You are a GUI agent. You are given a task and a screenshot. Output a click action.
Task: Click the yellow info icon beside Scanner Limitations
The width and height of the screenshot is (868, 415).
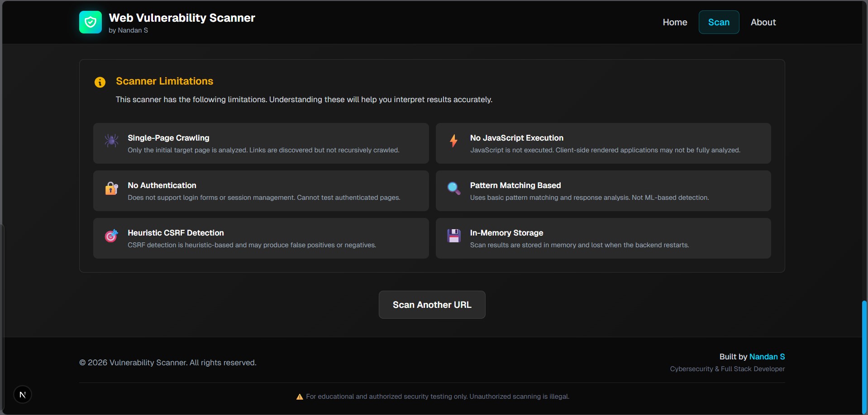[100, 82]
